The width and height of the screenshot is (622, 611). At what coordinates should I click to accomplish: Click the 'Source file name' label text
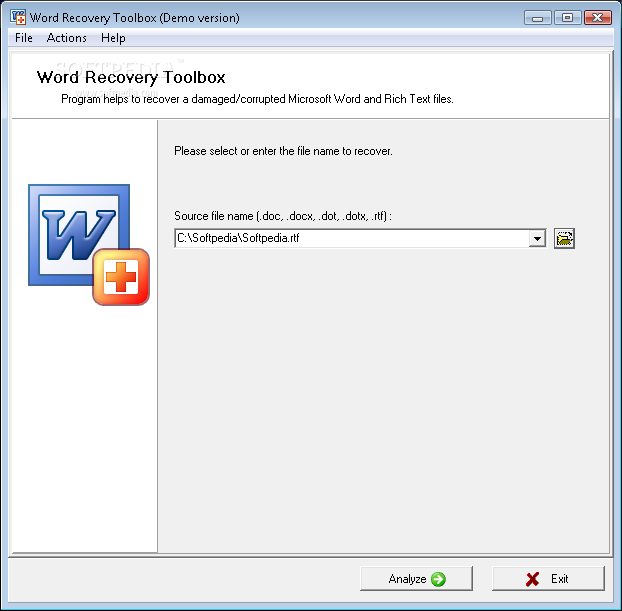click(x=283, y=216)
